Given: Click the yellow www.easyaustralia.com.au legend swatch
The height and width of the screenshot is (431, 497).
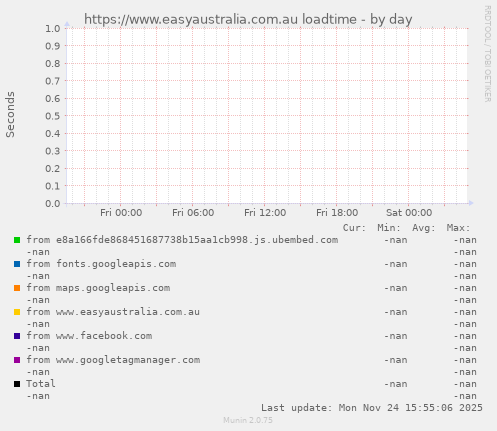Looking at the screenshot, I should click(17, 312).
